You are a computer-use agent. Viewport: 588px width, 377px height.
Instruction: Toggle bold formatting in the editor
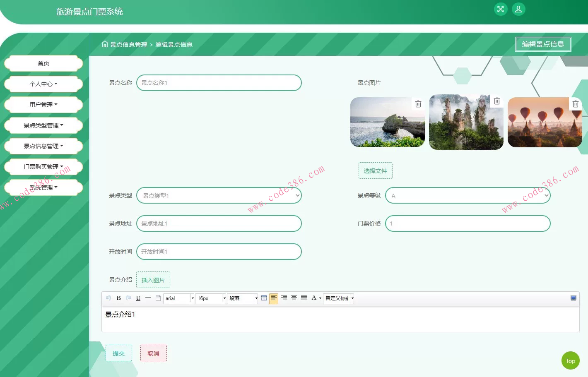pyautogui.click(x=118, y=298)
